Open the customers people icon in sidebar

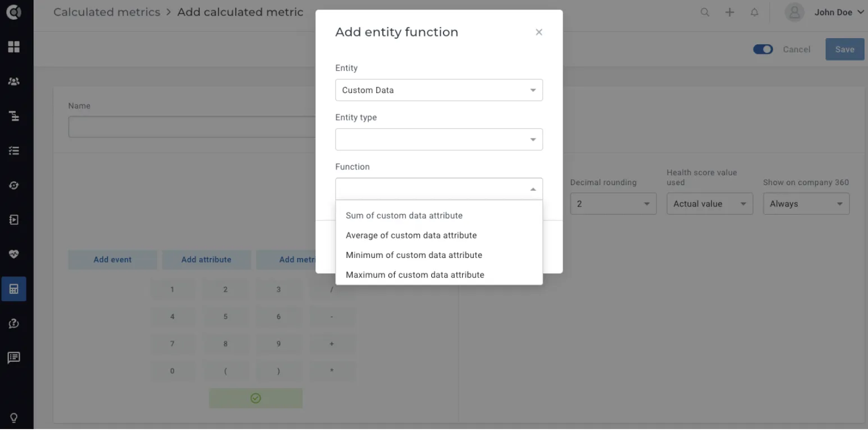click(13, 81)
